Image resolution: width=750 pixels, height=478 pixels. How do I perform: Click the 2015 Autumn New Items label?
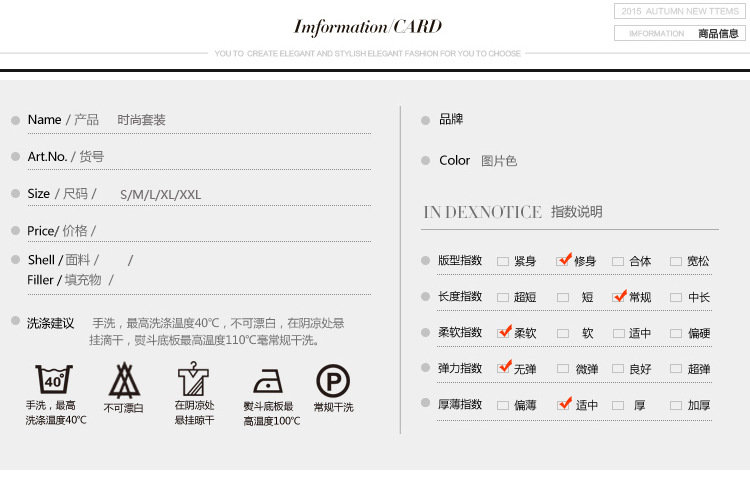pyautogui.click(x=679, y=11)
